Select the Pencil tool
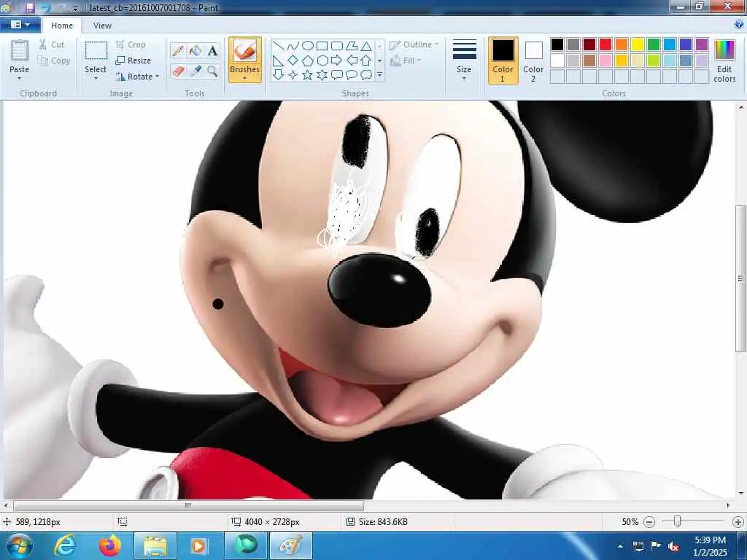Image resolution: width=747 pixels, height=560 pixels. (178, 50)
